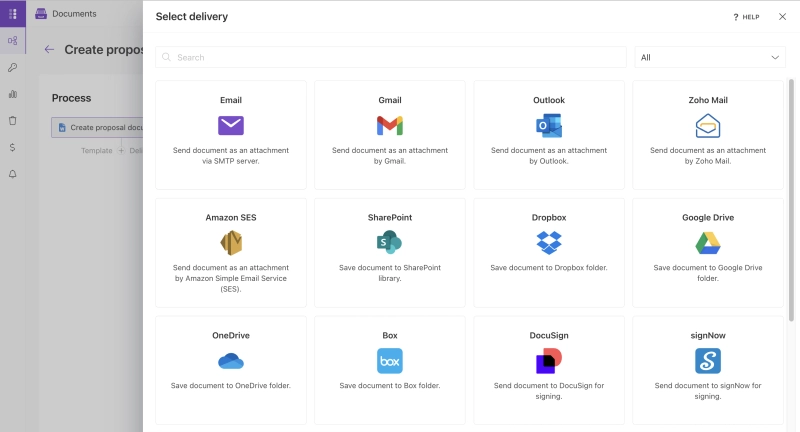The image size is (800, 432).
Task: Click 'Send document to signNow for signing.' text
Action: [x=708, y=391]
